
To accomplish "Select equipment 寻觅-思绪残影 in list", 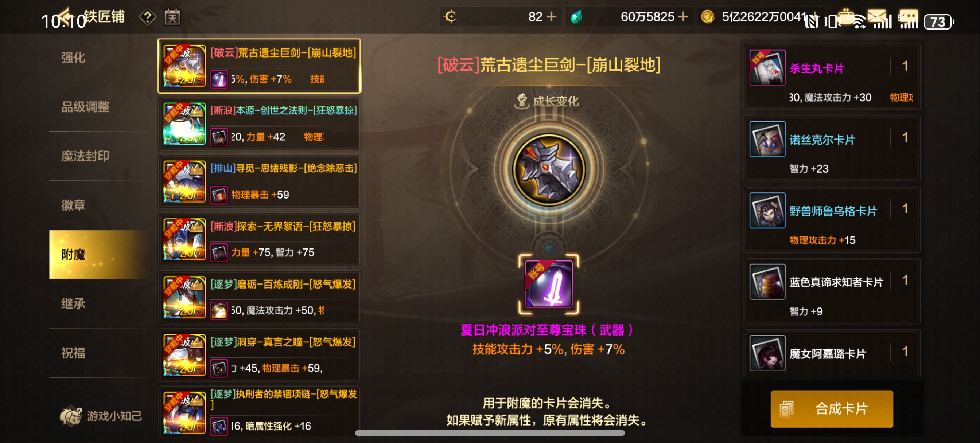I will 260,181.
